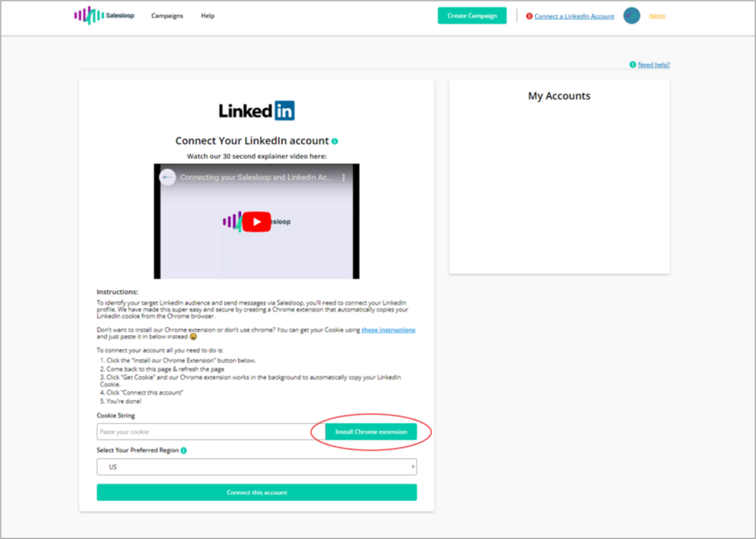Click the My Accounts heading
The width and height of the screenshot is (756, 539).
560,96
